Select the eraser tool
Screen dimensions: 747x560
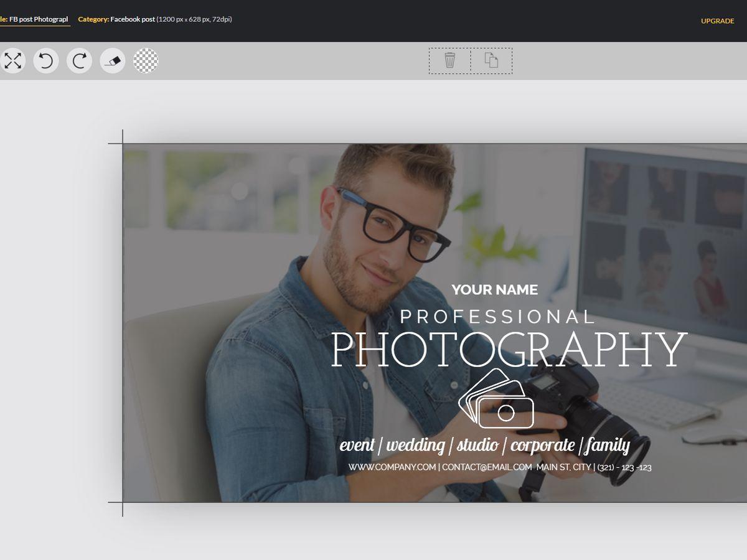click(113, 61)
